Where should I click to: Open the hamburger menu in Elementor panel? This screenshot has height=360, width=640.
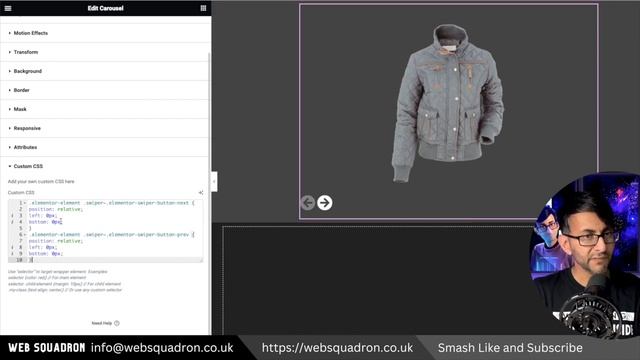click(8, 8)
